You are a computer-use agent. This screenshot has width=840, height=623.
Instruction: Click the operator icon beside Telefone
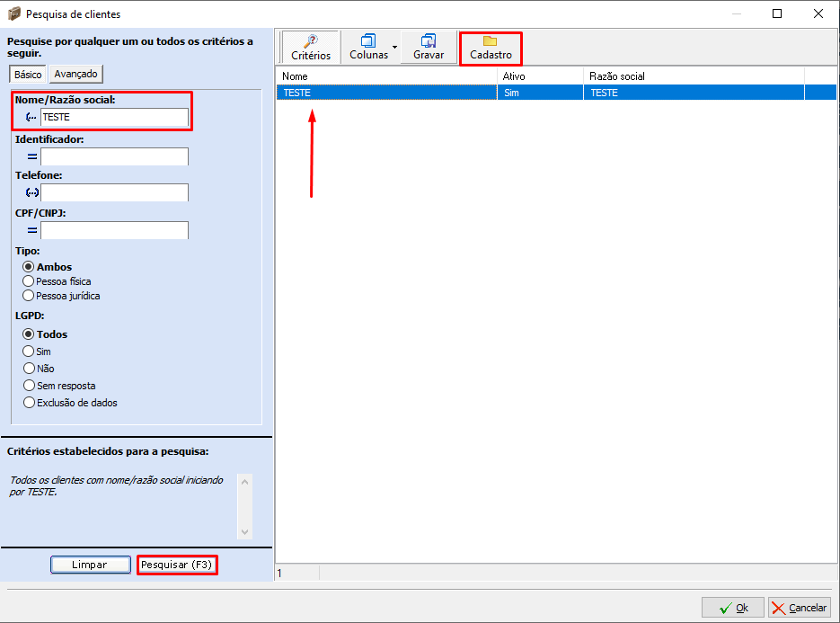coord(31,193)
